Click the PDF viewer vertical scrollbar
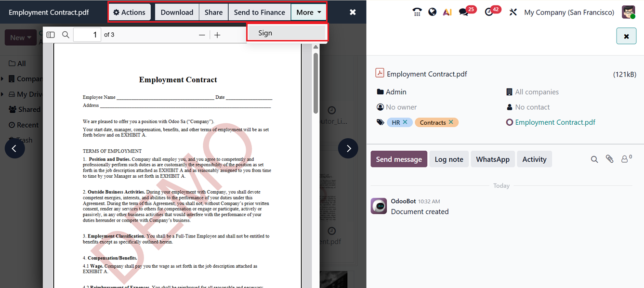Image resolution: width=644 pixels, height=288 pixels. click(x=316, y=83)
